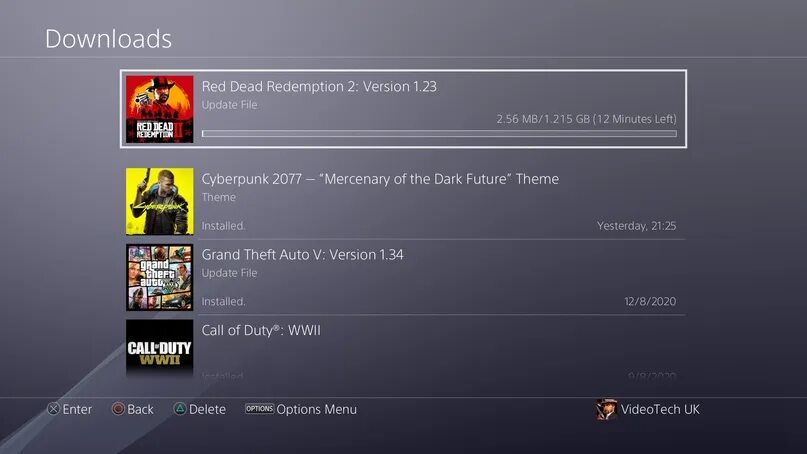The image size is (807, 454).
Task: Click the Options Menu label
Action: 317,409
